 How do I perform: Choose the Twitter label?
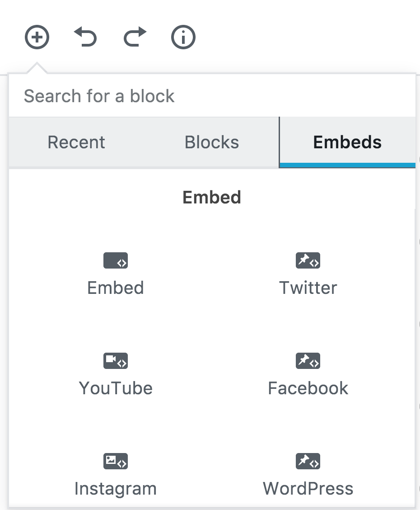pyautogui.click(x=308, y=288)
